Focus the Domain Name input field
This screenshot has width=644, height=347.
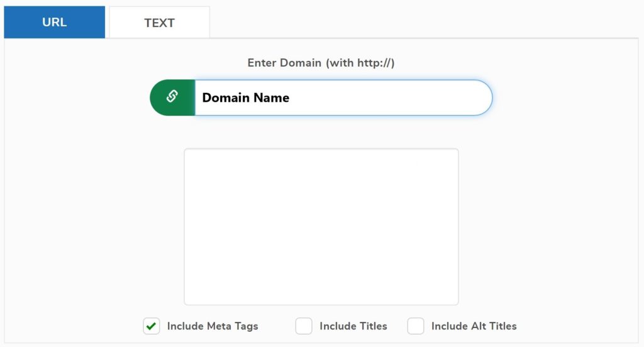(343, 97)
